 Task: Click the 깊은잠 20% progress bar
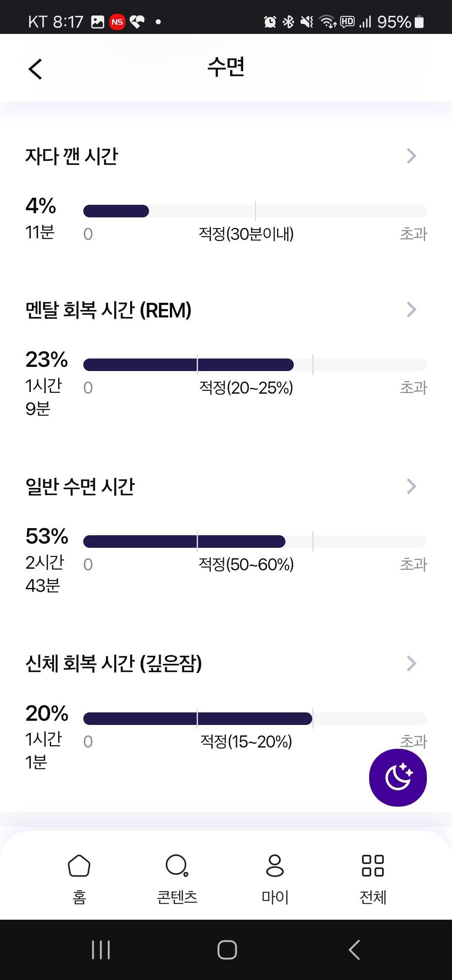[x=255, y=719]
